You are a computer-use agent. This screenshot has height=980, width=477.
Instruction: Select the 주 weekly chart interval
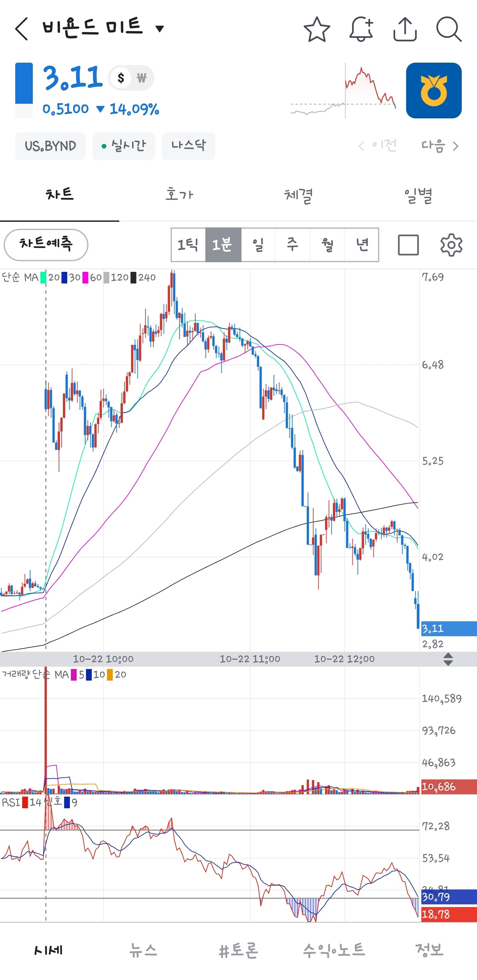coord(292,245)
